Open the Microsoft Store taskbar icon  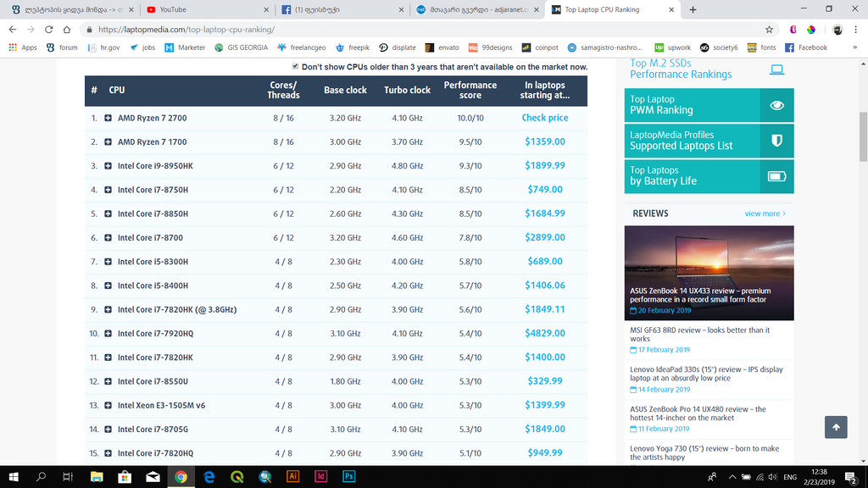pyautogui.click(x=125, y=476)
